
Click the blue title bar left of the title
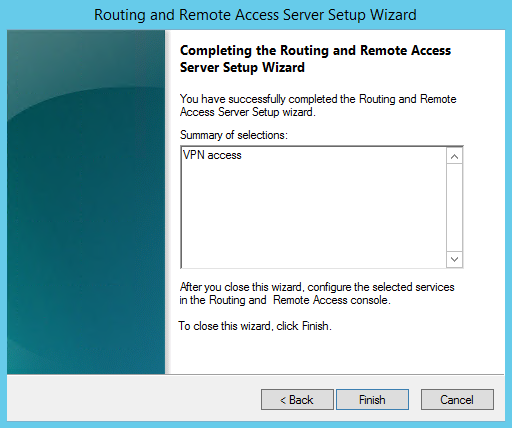47,15
